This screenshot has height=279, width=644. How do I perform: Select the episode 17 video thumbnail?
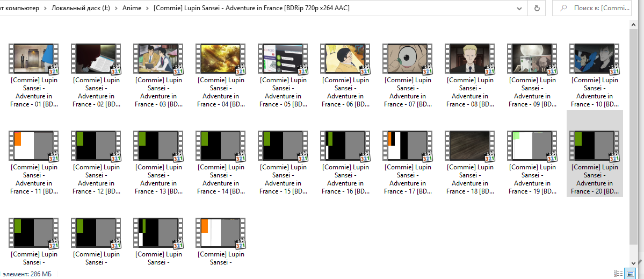408,146
